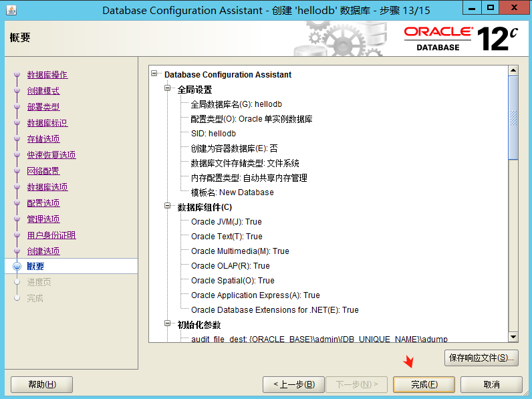Select 创建为容器数据库(E): 否 row
The image size is (532, 399).
pyautogui.click(x=234, y=148)
